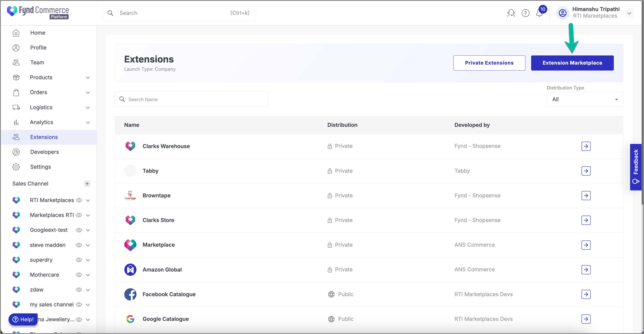Image resolution: width=644 pixels, height=334 pixels.
Task: Expand the Logistics menu chevron
Action: [88, 108]
